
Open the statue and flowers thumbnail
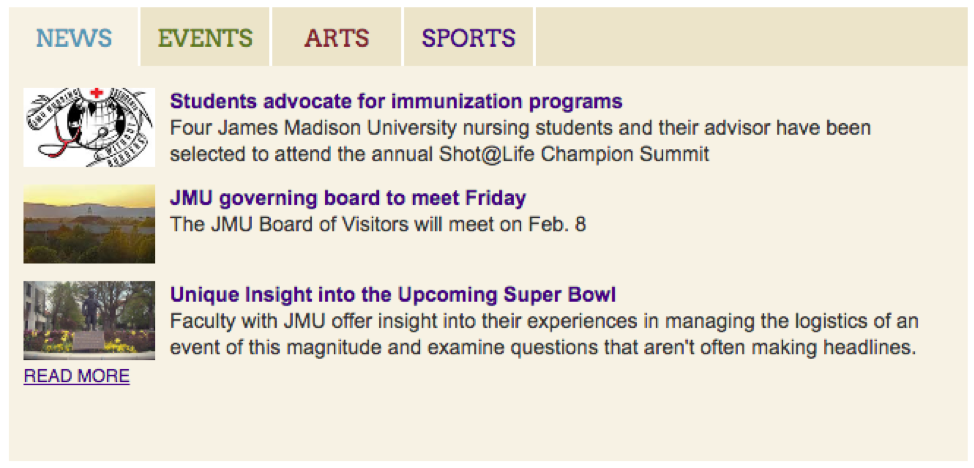89,320
